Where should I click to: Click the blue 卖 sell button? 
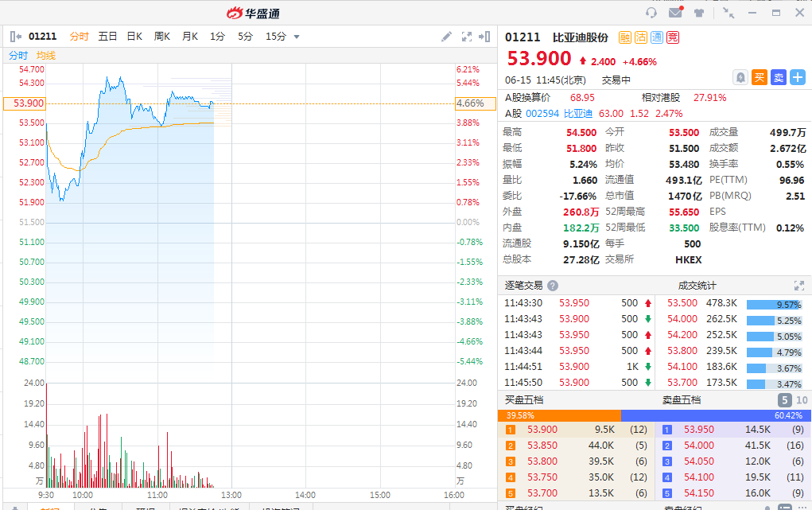tap(779, 78)
